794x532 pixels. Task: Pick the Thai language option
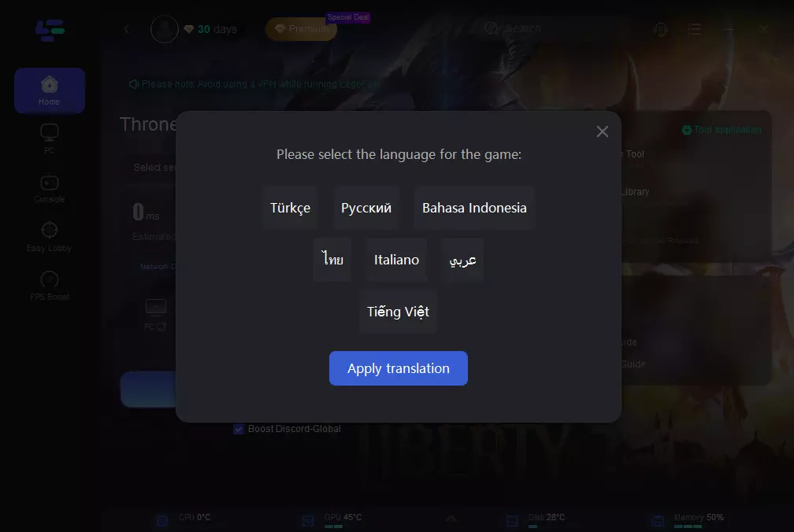(x=332, y=260)
